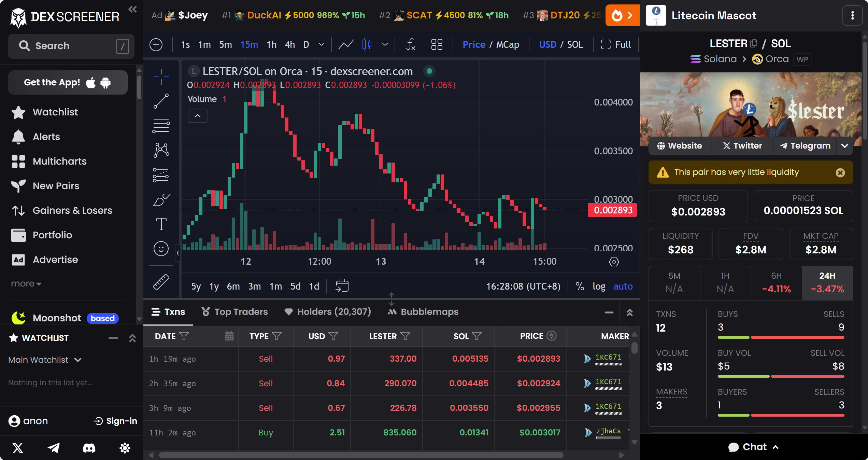The height and width of the screenshot is (460, 868).
Task: Expand the more menu in sidebar
Action: coord(26,284)
